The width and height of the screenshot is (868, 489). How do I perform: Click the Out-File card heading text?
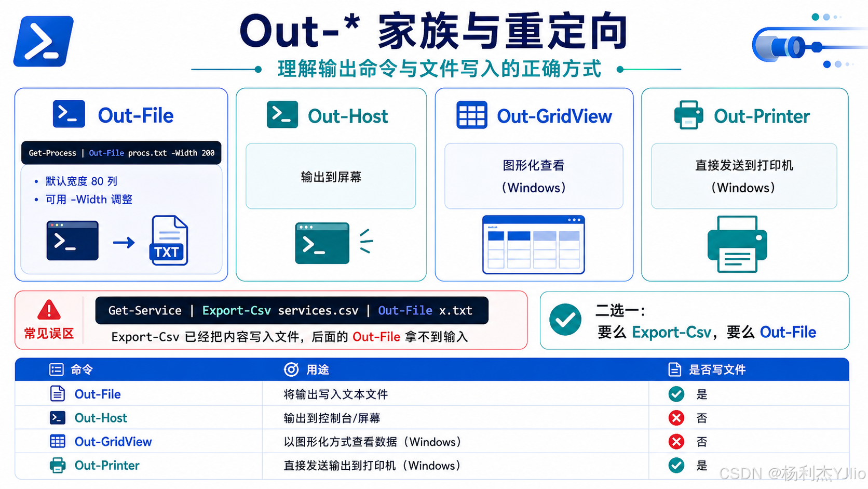pyautogui.click(x=135, y=115)
